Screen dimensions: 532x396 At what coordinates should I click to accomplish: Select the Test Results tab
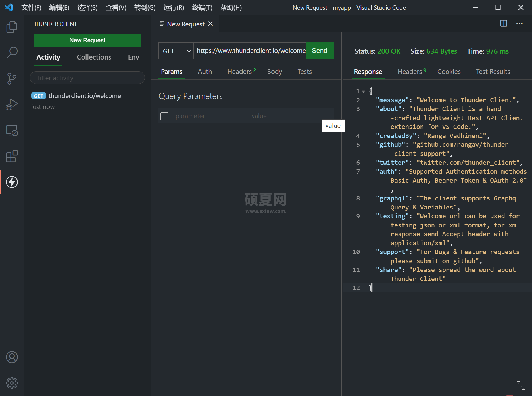coord(493,72)
